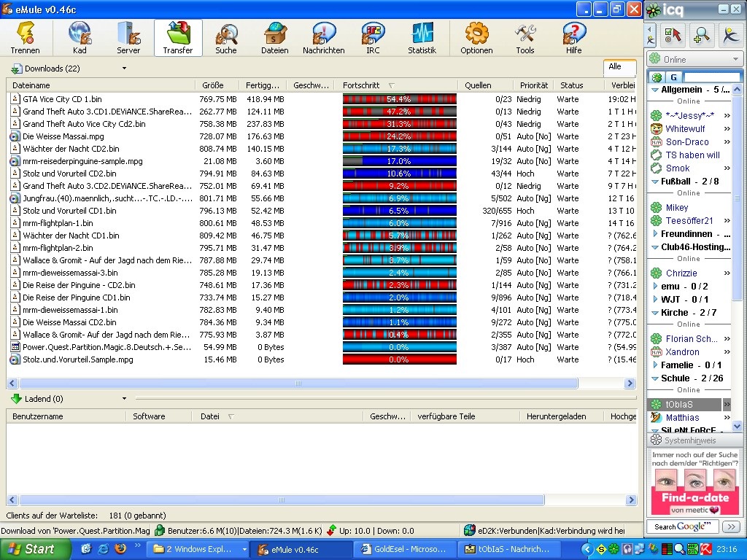Expand the Downloads (22) dropdown arrow
The image size is (747, 560).
click(x=124, y=69)
